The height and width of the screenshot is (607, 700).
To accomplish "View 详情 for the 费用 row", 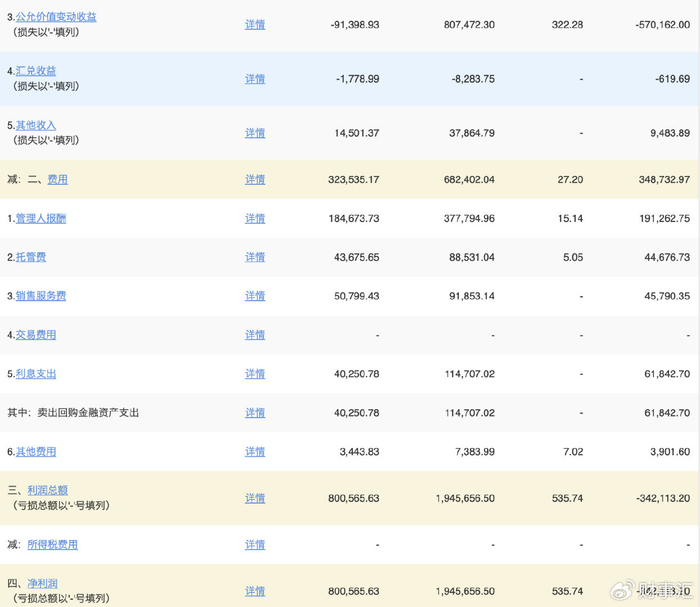I will click(x=255, y=180).
